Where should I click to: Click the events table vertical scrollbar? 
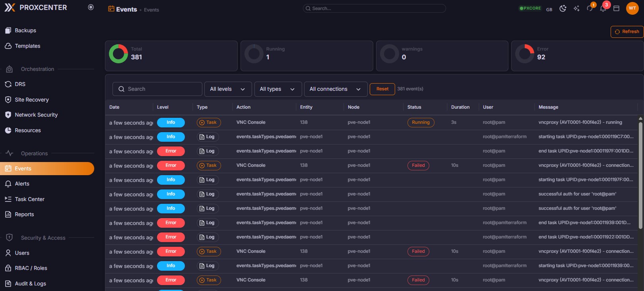click(x=640, y=175)
